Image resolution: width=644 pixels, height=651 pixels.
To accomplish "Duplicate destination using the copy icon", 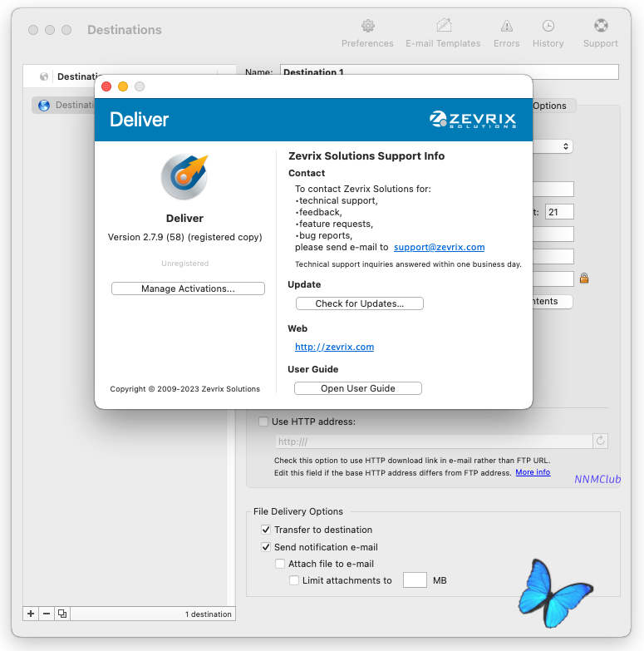I will (62, 614).
